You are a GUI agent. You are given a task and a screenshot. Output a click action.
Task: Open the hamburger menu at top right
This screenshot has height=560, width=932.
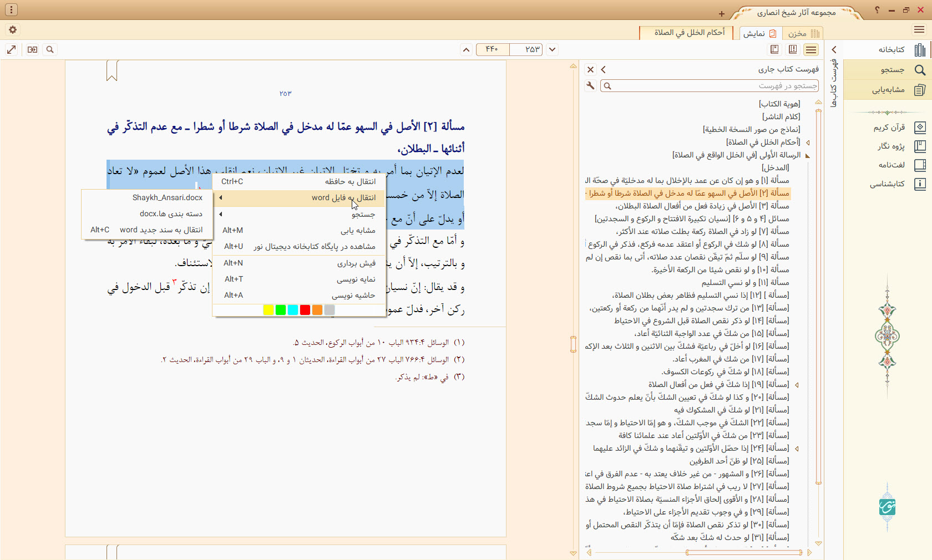pyautogui.click(x=919, y=30)
